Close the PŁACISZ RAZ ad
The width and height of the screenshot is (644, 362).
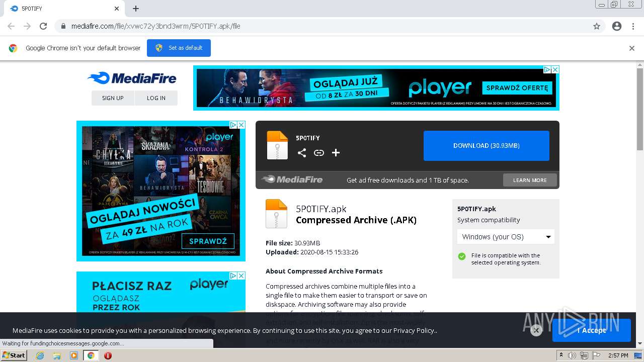(242, 276)
